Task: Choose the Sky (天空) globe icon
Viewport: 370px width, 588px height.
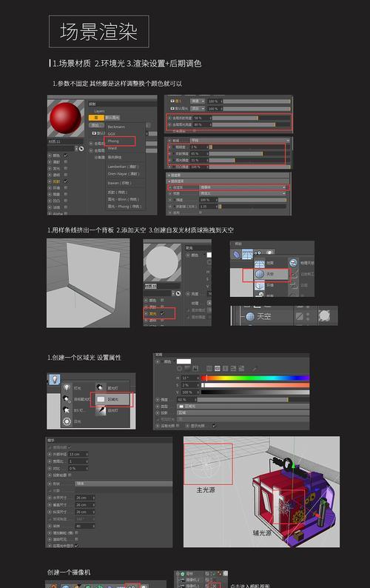Action: point(260,274)
